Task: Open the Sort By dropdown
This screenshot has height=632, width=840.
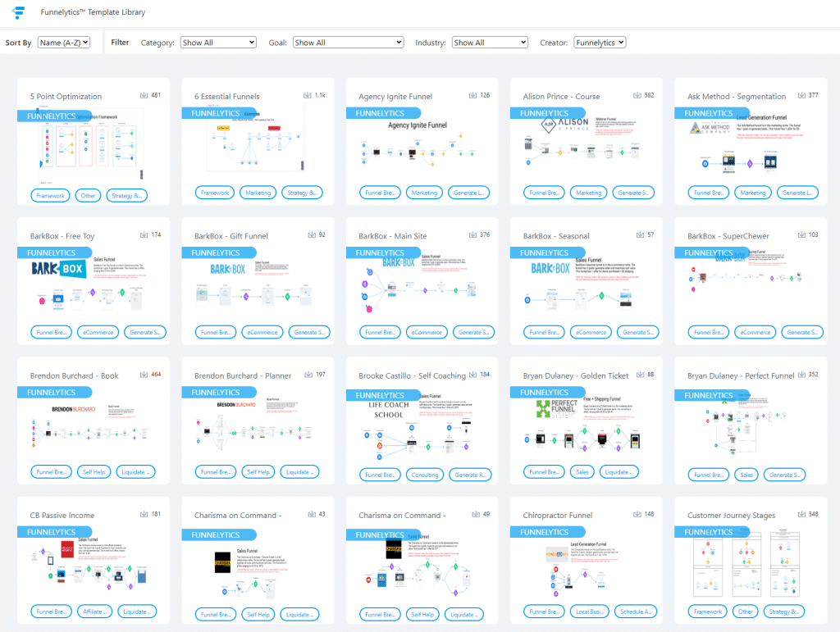Action: pos(64,43)
